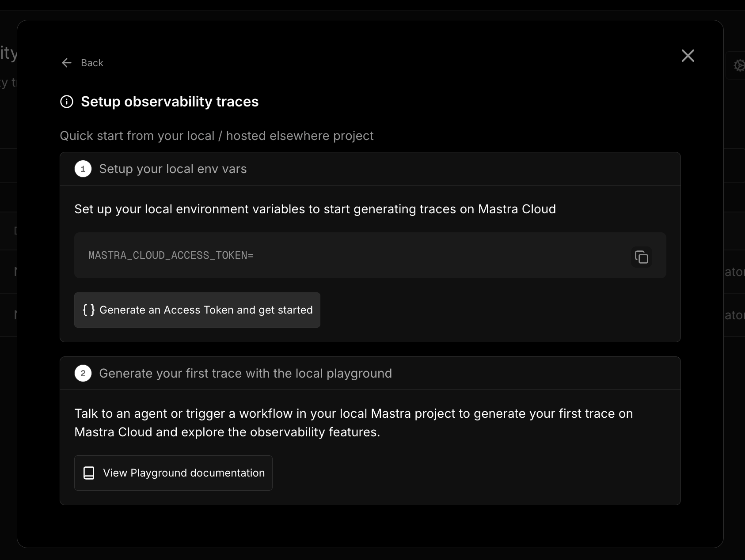The height and width of the screenshot is (560, 745).
Task: Click the book icon on the documentation button
Action: 89,473
